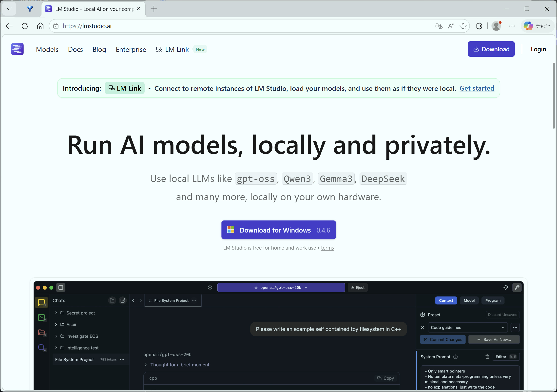Open the openai/gpt-oss-20b model dropdown
The height and width of the screenshot is (392, 557).
tap(281, 287)
